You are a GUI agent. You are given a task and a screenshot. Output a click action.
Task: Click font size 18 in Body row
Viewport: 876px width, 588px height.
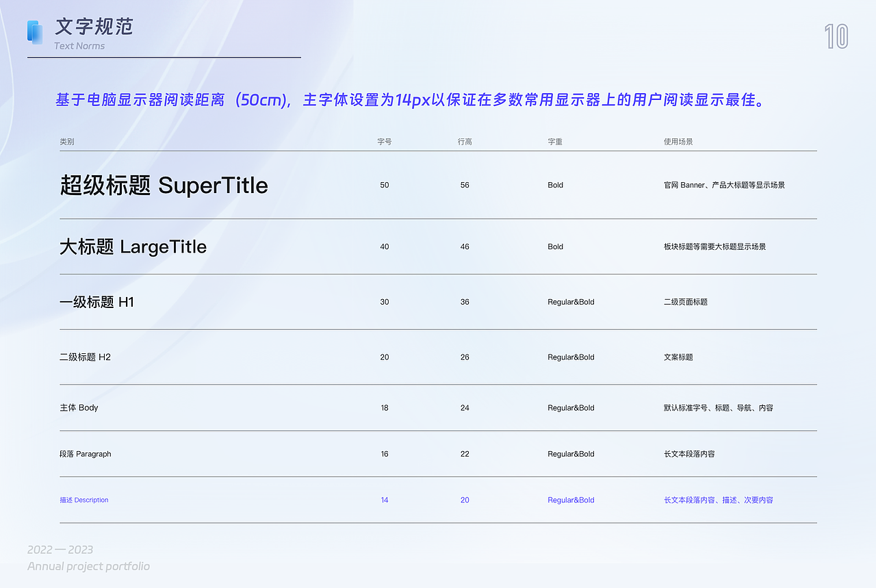(x=385, y=408)
